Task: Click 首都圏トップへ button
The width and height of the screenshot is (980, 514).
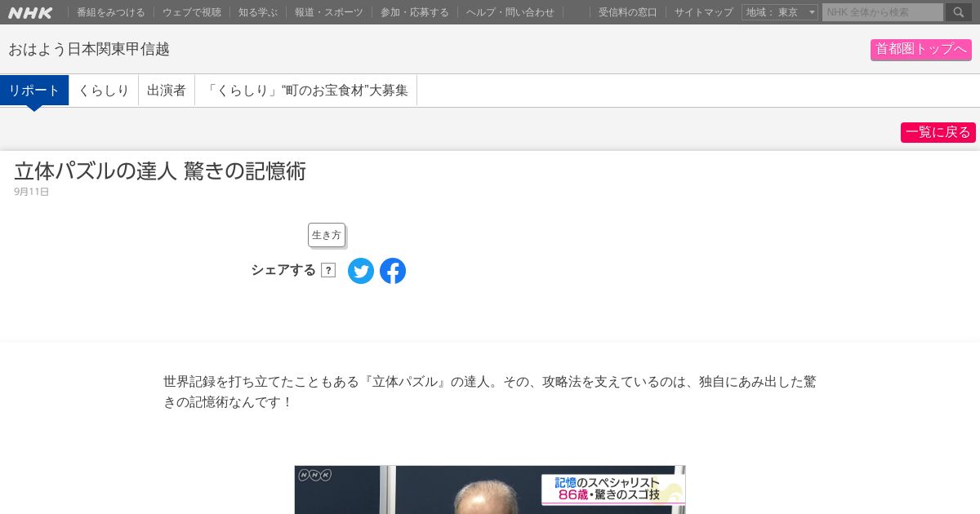Action: (921, 50)
